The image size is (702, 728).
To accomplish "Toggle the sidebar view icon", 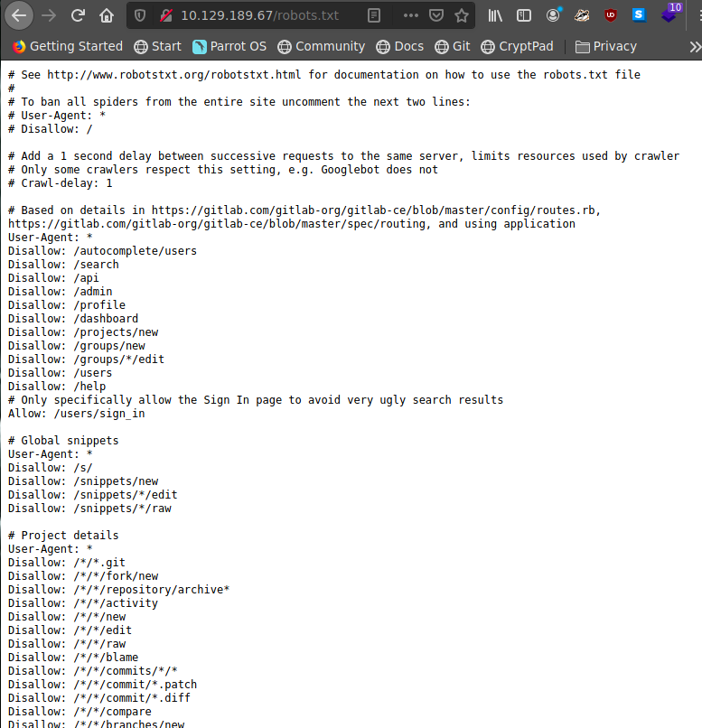I will pyautogui.click(x=524, y=15).
